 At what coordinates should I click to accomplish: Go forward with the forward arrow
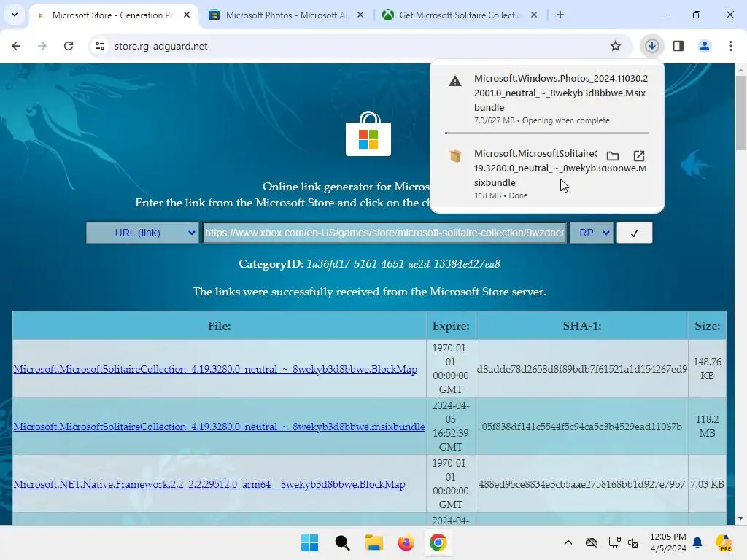(x=42, y=46)
